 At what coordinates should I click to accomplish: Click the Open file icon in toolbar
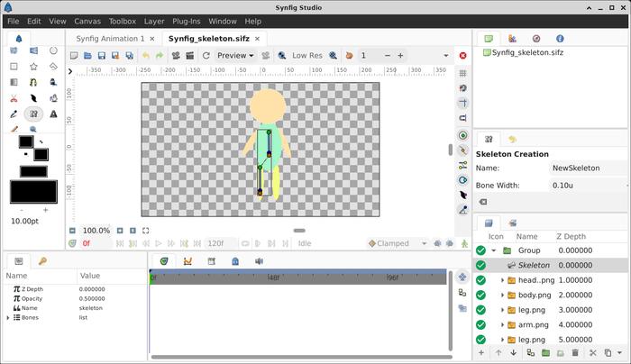[87, 56]
